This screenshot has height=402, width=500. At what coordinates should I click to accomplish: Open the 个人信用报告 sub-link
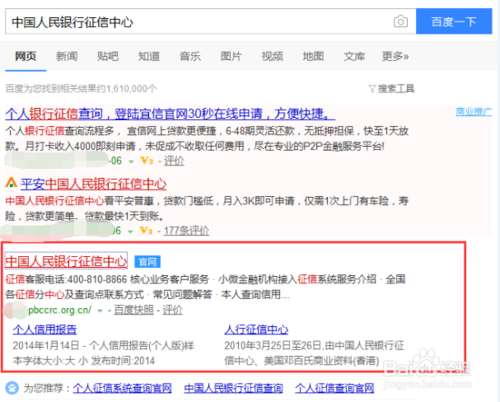(x=45, y=329)
